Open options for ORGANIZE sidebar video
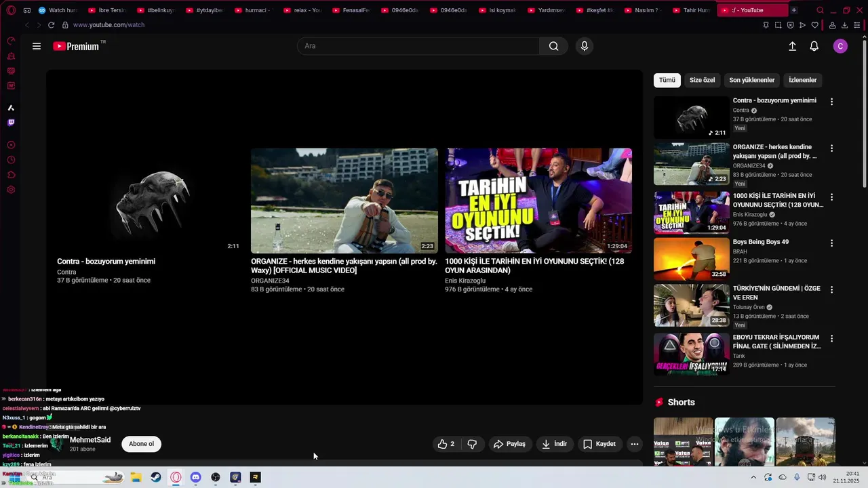868x488 pixels. 832,148
